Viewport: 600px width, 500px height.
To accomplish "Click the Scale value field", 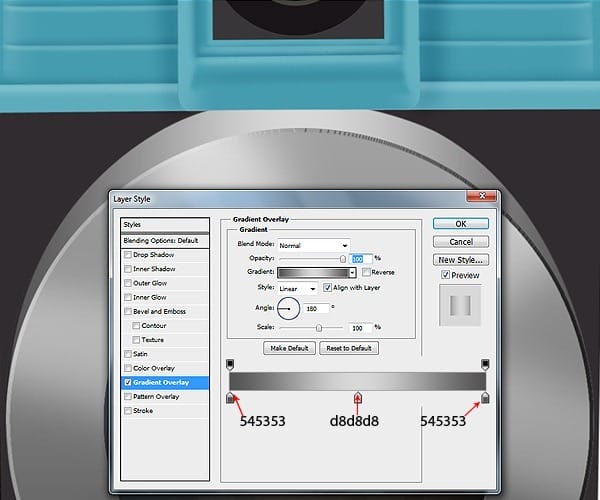I will tap(360, 328).
